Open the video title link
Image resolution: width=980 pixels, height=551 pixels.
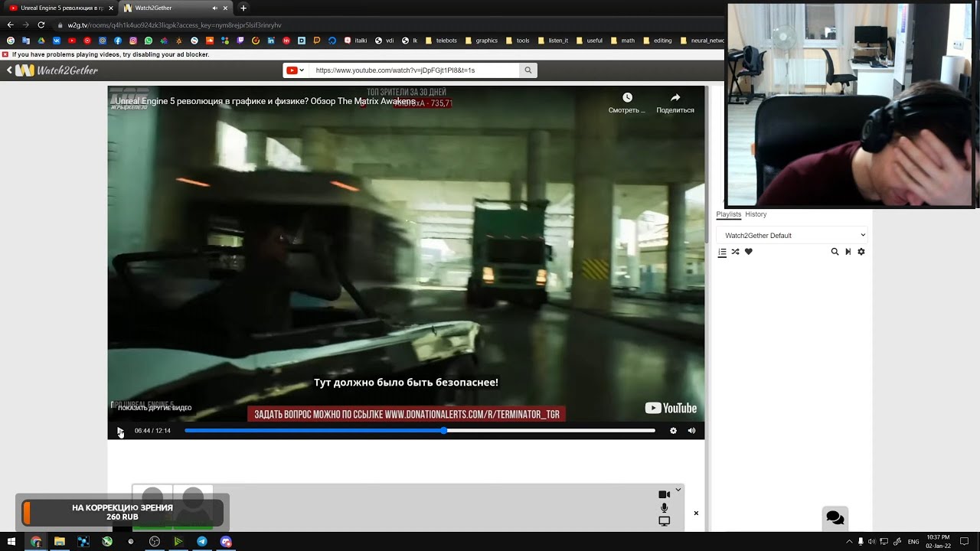pyautogui.click(x=265, y=101)
